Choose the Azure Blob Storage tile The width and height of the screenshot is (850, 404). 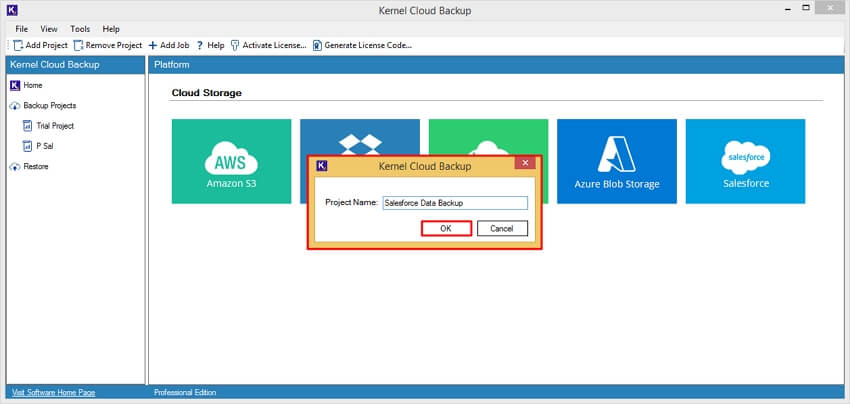(x=617, y=162)
